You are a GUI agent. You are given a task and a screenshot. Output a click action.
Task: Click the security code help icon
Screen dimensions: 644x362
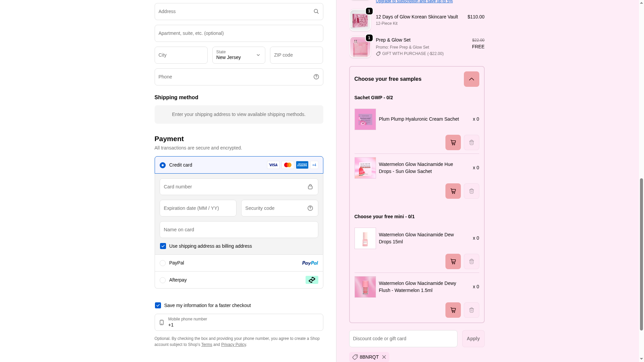click(x=310, y=208)
